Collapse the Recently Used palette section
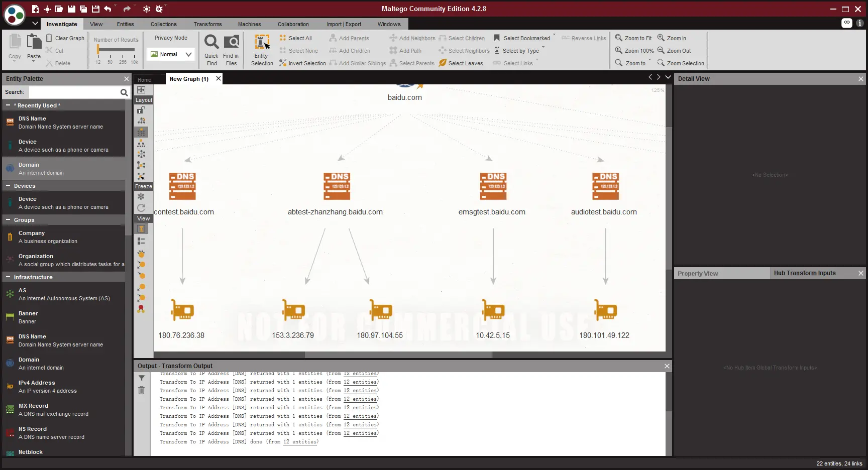The width and height of the screenshot is (868, 470). [8, 105]
